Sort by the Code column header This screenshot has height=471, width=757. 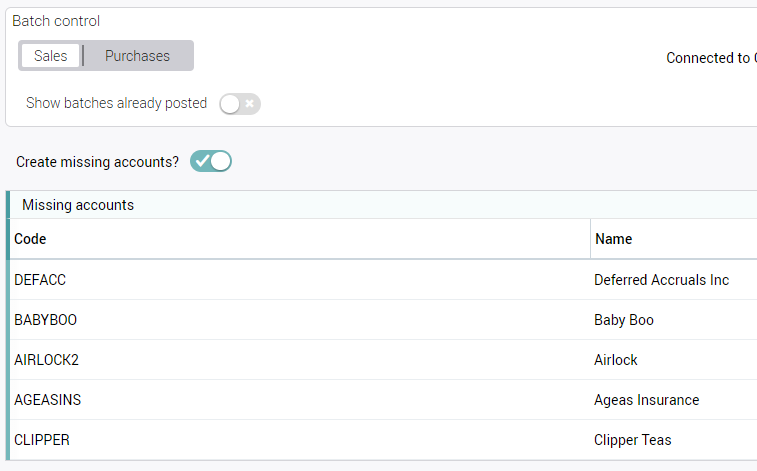(30, 239)
